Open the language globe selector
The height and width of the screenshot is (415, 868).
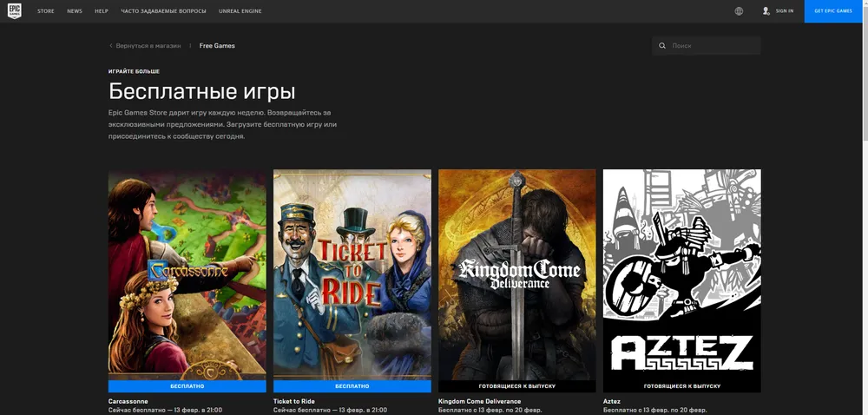[x=739, y=11]
